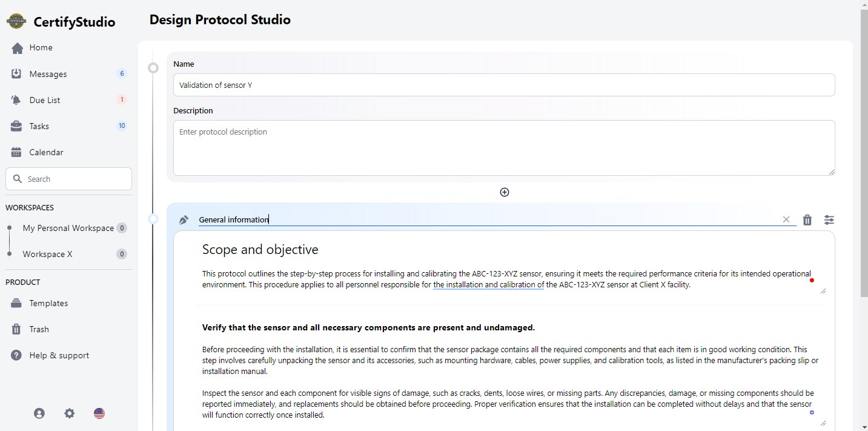Open the Messages page

48,74
